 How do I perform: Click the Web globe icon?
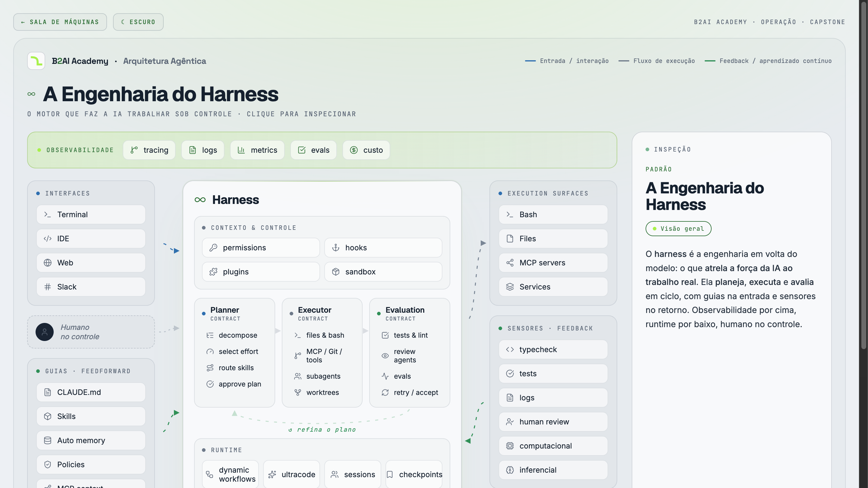pos(48,263)
